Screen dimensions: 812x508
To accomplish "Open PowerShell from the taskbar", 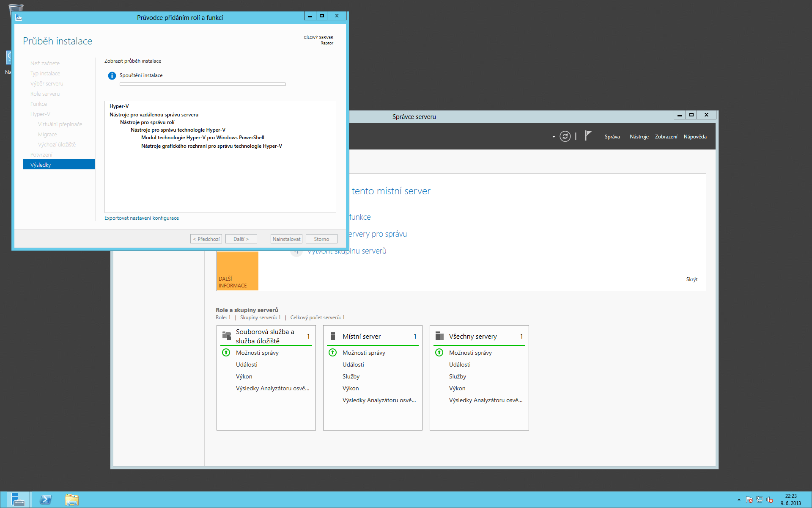I will (46, 500).
